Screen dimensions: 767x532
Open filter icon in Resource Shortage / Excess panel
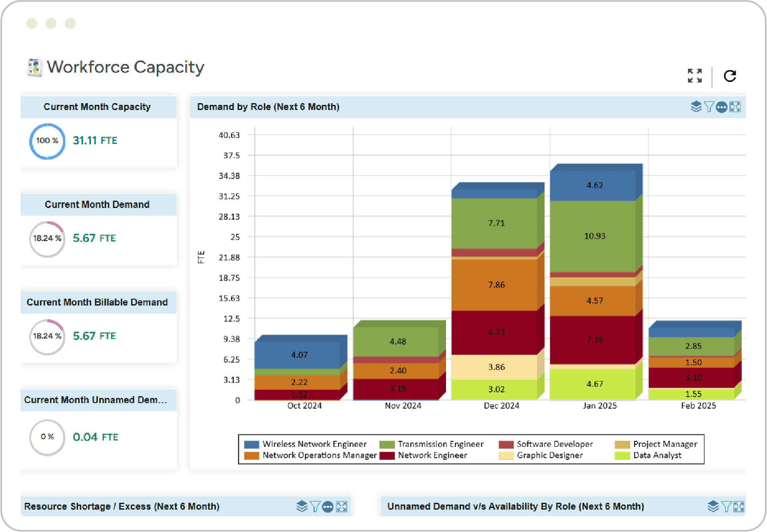coord(315,507)
